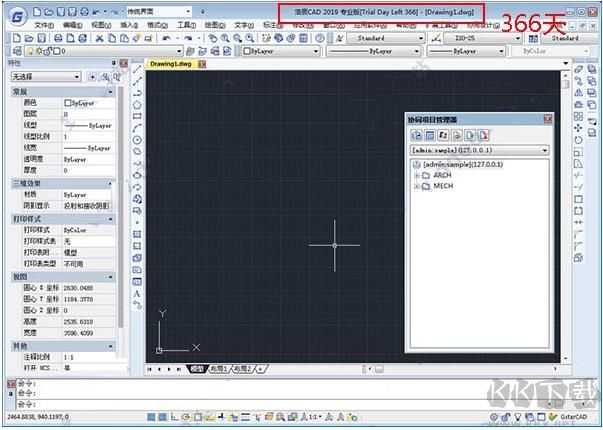
Task: Open the 绘图 menu
Action: (x=215, y=25)
